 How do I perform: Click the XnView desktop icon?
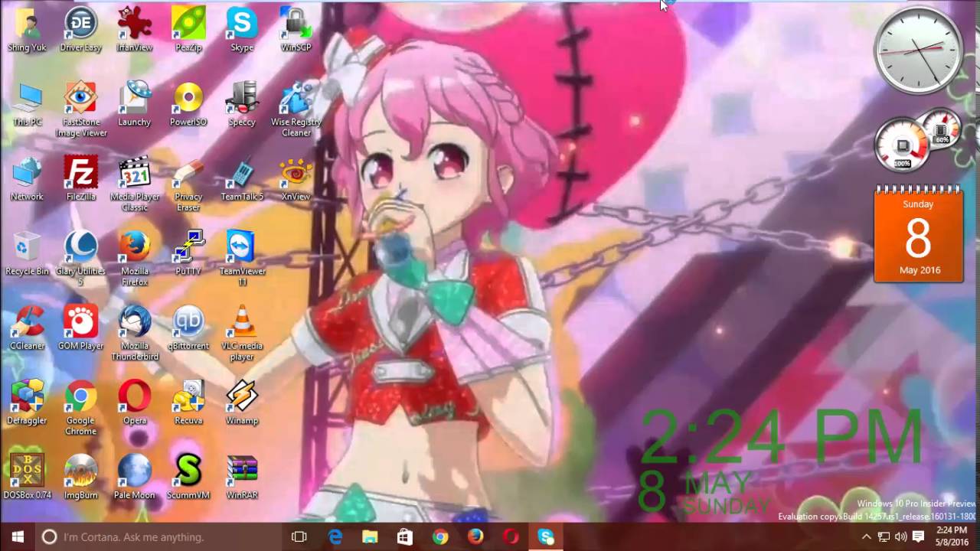[x=296, y=179]
